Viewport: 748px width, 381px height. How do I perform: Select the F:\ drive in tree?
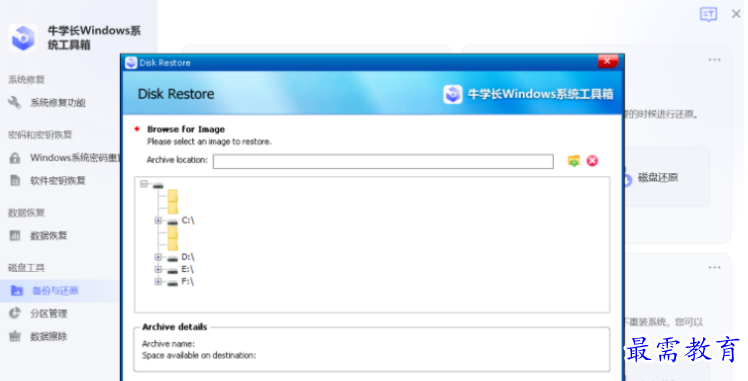(187, 282)
